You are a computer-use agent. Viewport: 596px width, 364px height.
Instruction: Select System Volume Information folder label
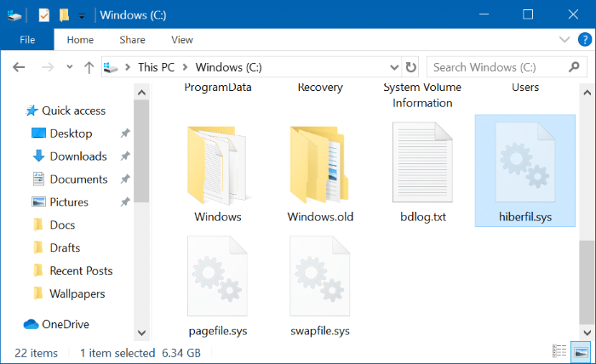(422, 95)
